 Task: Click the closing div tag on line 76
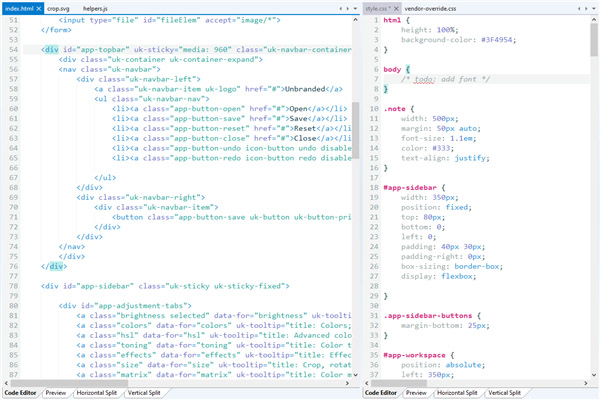(x=56, y=266)
